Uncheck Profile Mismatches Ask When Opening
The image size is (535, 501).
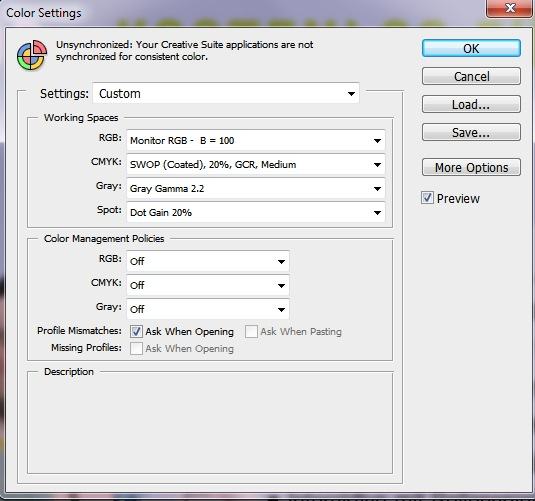(x=136, y=331)
